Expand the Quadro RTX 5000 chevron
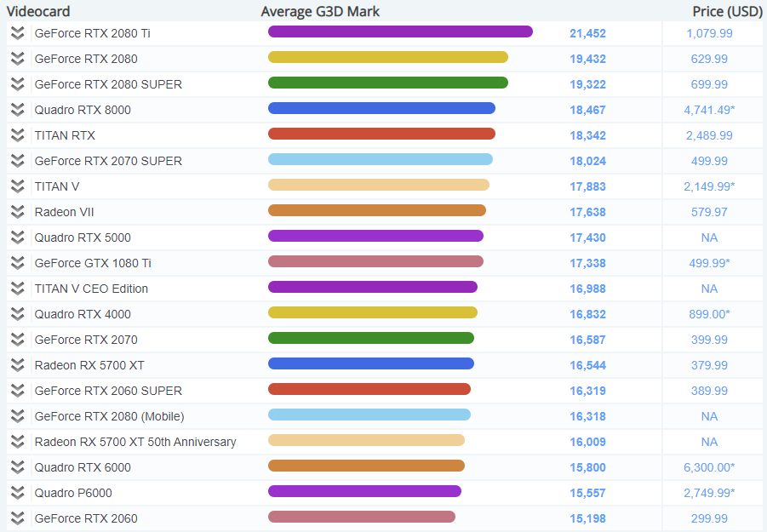The image size is (767, 532). point(18,237)
